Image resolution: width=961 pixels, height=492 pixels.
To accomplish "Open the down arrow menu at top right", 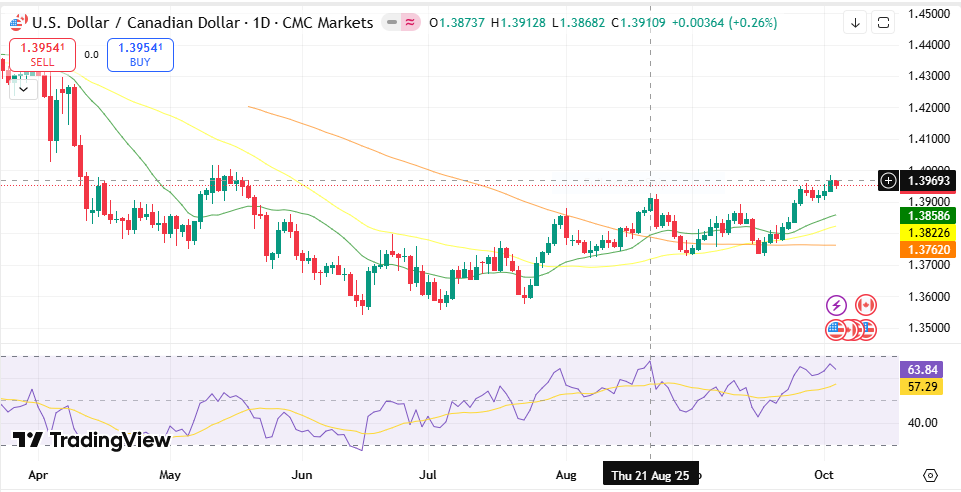I will pyautogui.click(x=855, y=22).
